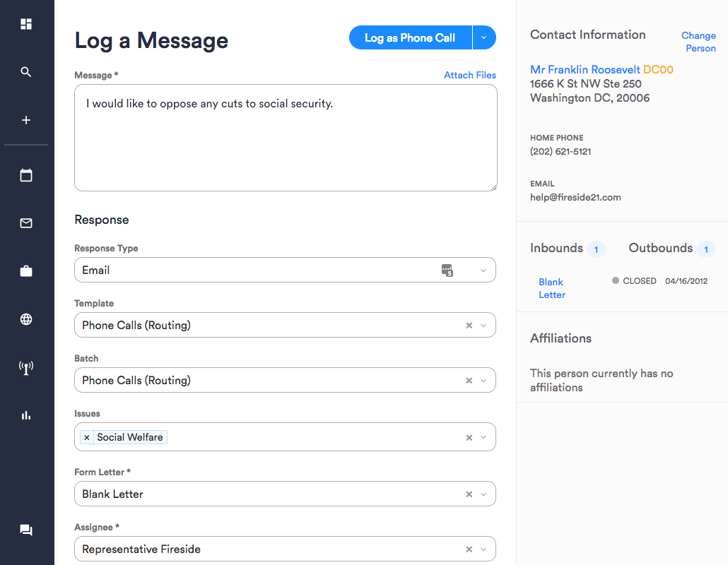
Task: Click the Attach Files link
Action: (x=469, y=75)
